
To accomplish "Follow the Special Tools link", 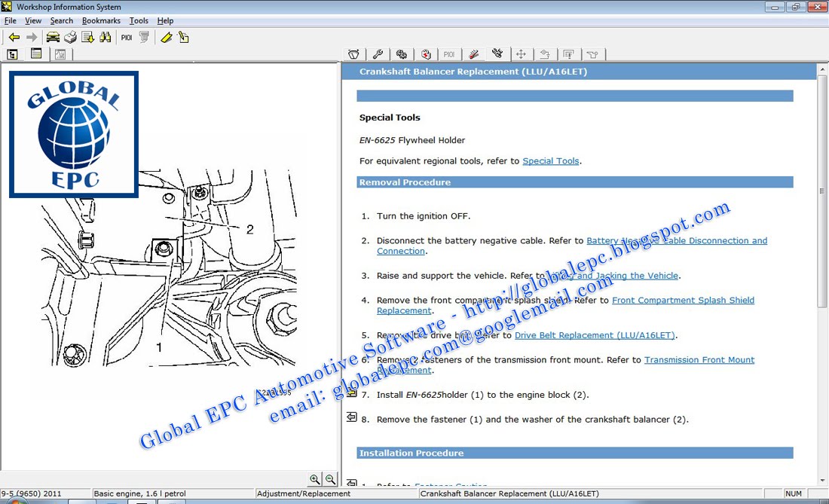I will tap(550, 161).
